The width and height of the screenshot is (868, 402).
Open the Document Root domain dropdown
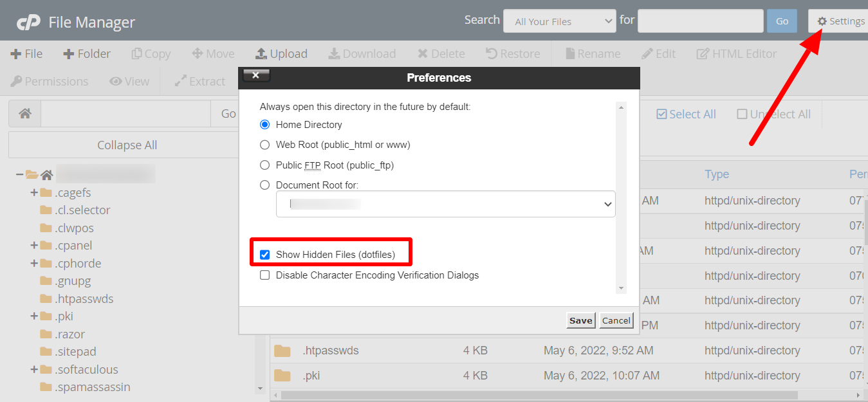pos(446,204)
